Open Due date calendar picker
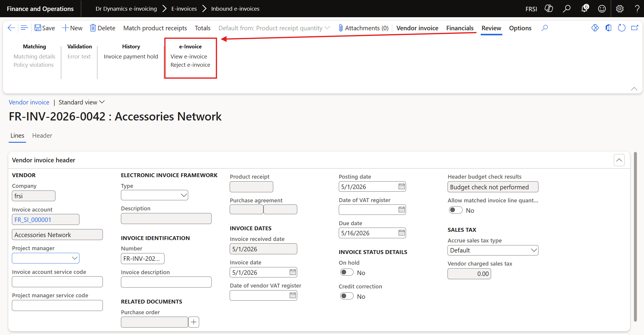Viewport: 644px width, 335px height. tap(402, 233)
